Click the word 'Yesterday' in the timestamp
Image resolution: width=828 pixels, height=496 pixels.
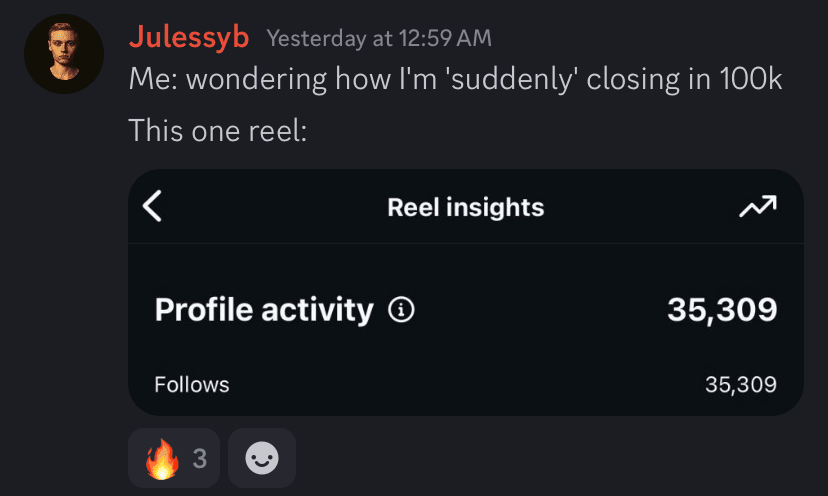pyautogui.click(x=316, y=39)
